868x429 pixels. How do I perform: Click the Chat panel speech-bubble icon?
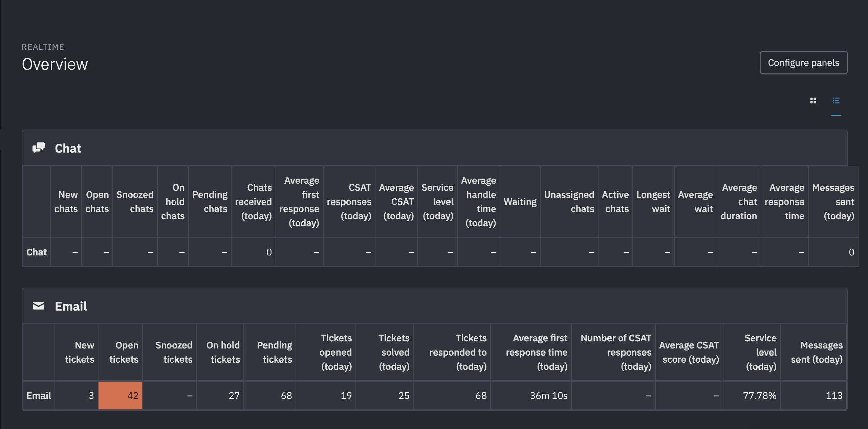[38, 148]
